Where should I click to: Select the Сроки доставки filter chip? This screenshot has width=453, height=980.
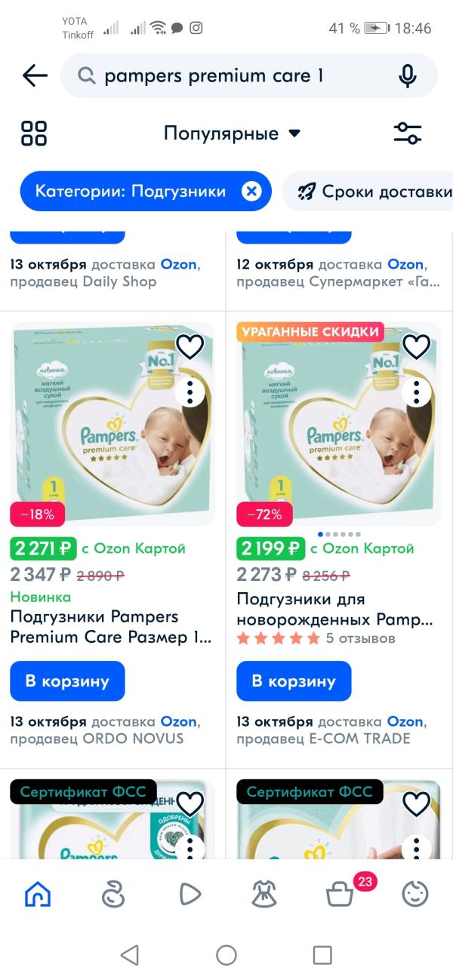click(x=368, y=192)
